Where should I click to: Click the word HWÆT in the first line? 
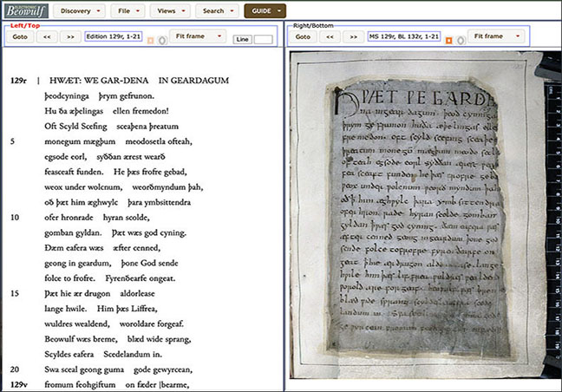pyautogui.click(x=65, y=81)
